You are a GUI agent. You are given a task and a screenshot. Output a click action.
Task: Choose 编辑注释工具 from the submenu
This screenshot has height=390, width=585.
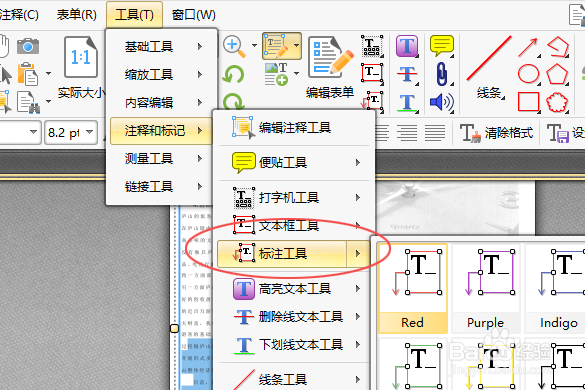294,128
